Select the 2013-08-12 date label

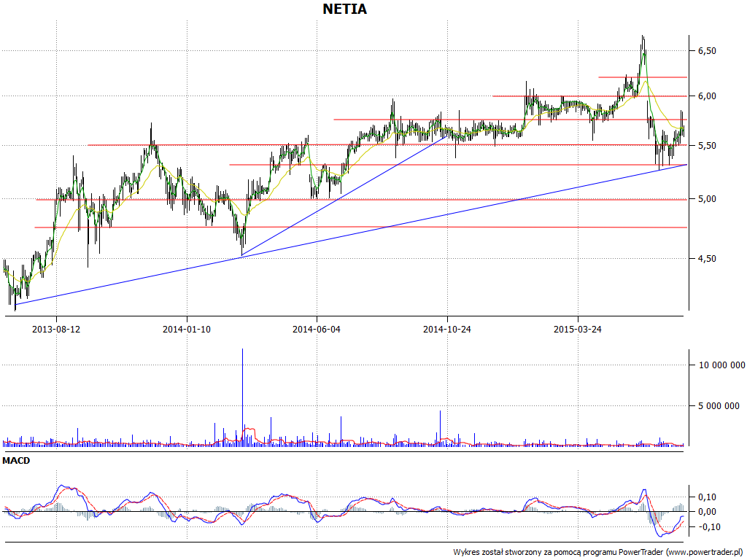click(56, 329)
